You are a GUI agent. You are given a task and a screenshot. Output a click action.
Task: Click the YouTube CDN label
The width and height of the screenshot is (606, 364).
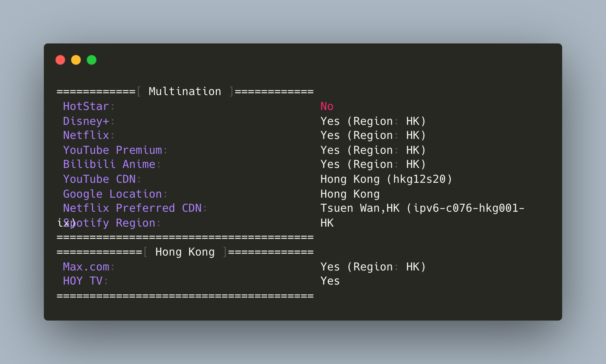click(x=99, y=179)
